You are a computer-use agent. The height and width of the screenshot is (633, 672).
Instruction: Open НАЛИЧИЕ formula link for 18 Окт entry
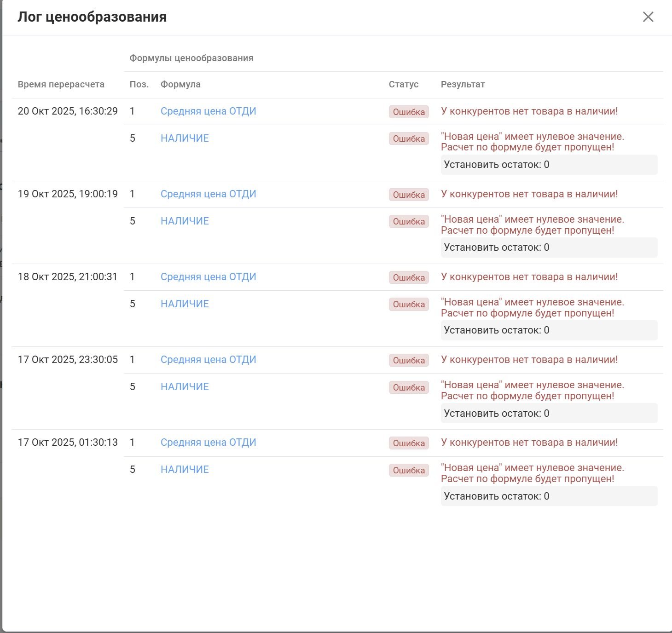pos(185,304)
